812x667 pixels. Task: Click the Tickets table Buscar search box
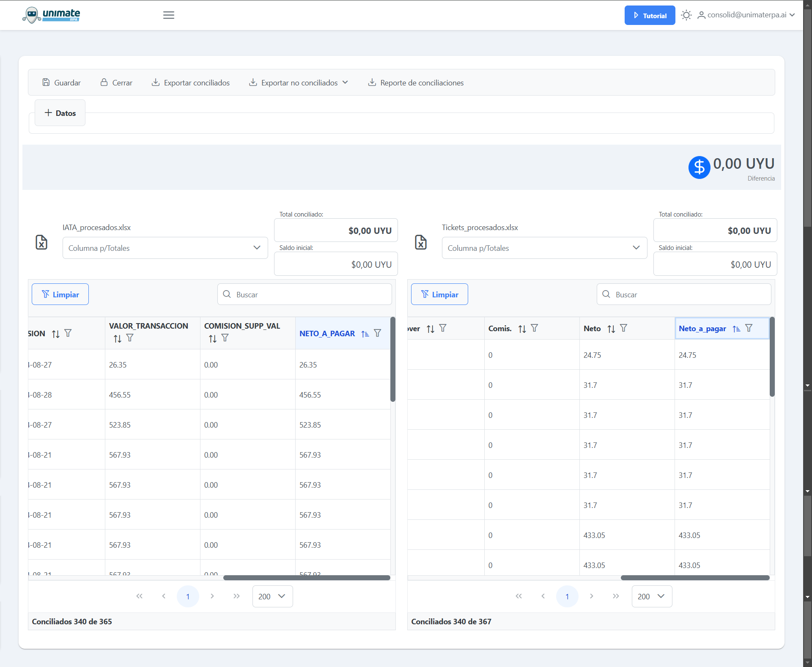click(684, 294)
